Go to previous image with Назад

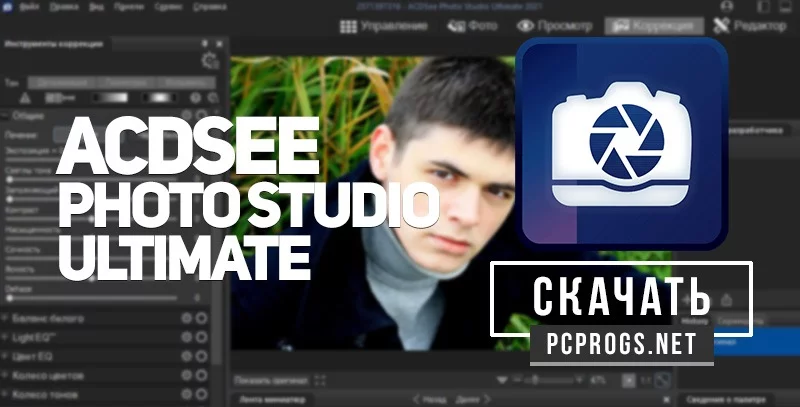(x=430, y=400)
